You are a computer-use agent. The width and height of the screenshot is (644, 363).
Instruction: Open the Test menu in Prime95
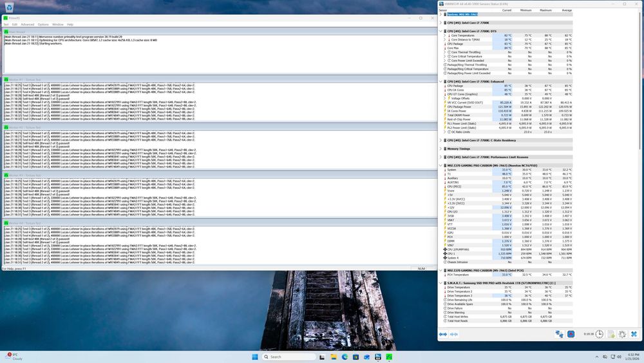point(6,25)
